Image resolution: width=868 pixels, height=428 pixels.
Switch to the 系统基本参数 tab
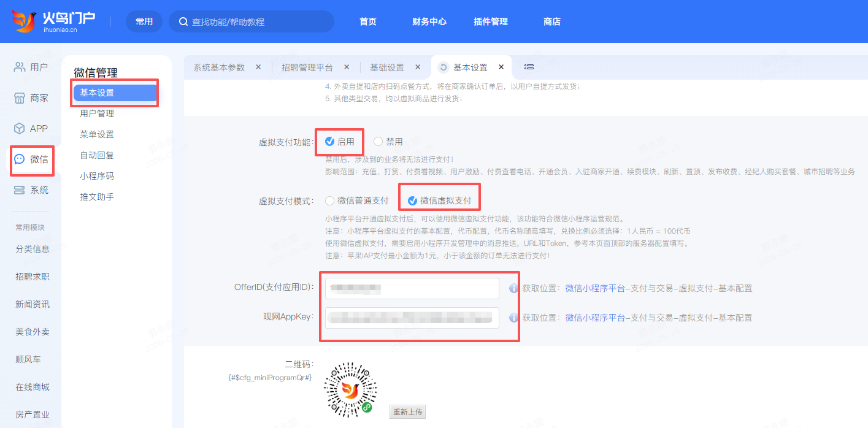point(219,67)
